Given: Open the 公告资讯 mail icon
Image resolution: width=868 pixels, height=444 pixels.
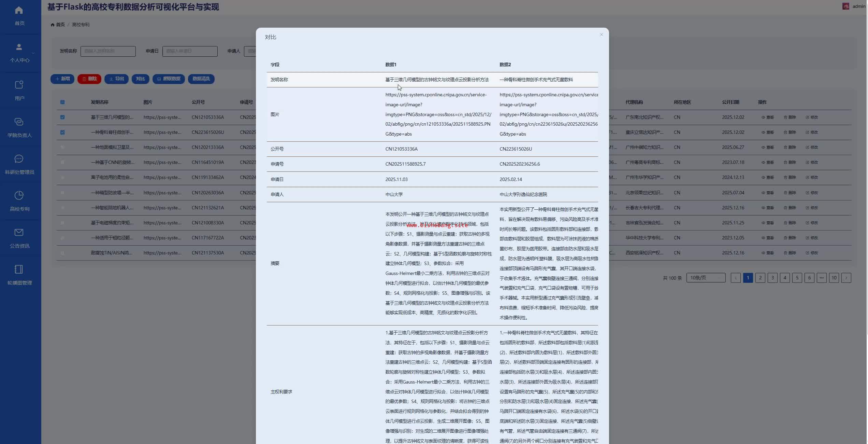Looking at the screenshot, I should click(x=19, y=232).
